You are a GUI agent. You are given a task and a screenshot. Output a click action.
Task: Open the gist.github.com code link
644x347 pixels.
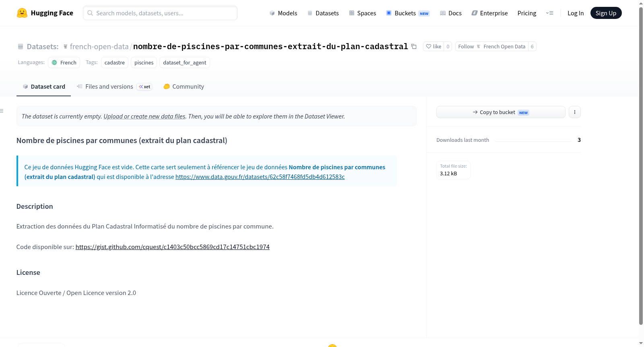point(172,247)
